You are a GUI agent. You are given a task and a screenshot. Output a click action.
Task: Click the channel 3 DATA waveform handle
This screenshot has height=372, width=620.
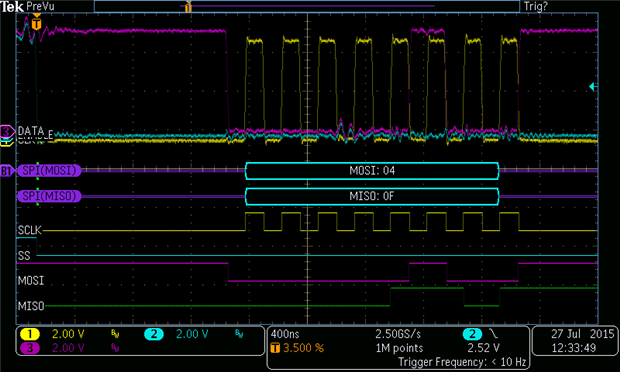click(x=7, y=131)
